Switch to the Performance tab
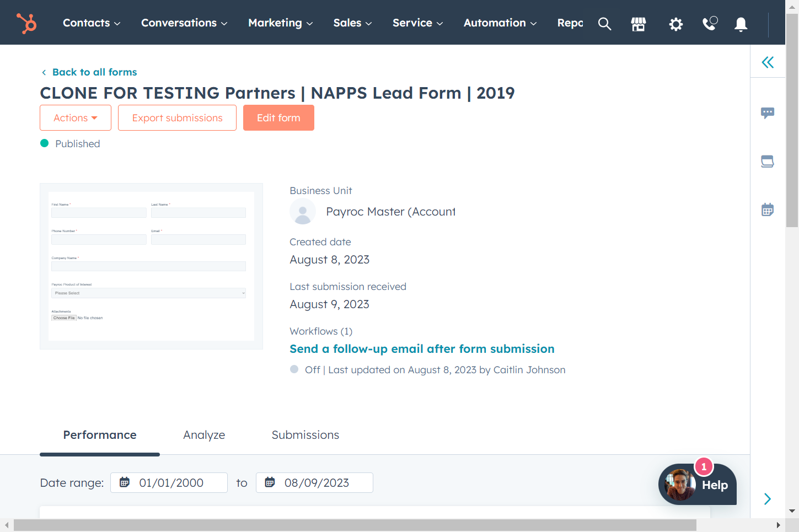 point(100,435)
